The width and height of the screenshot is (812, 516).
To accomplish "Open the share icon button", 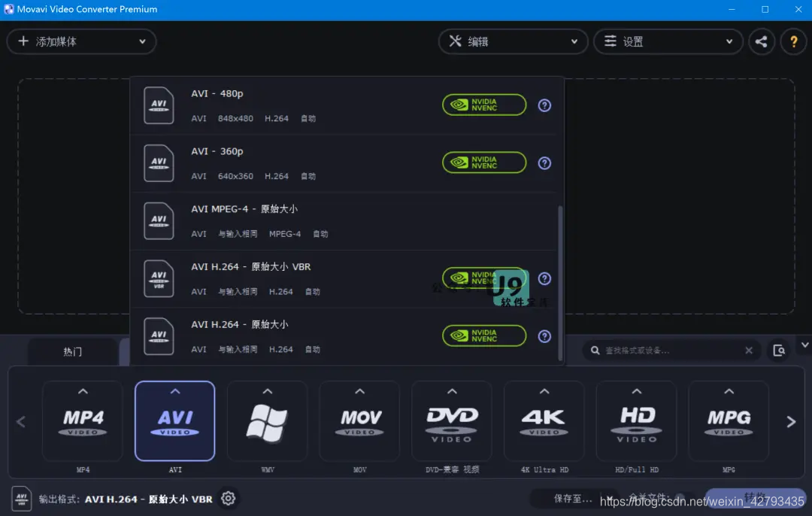I will 761,41.
